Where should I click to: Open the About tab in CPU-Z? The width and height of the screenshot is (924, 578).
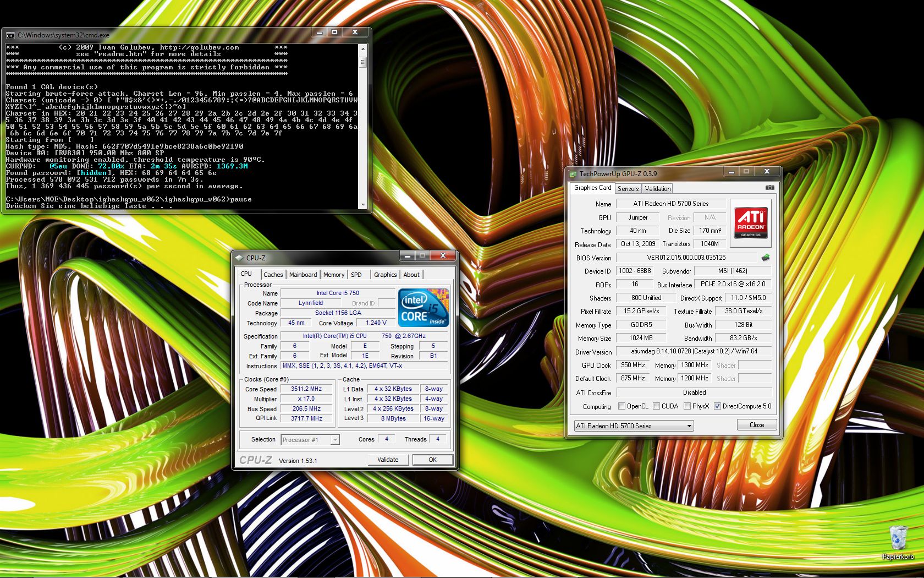click(x=411, y=275)
